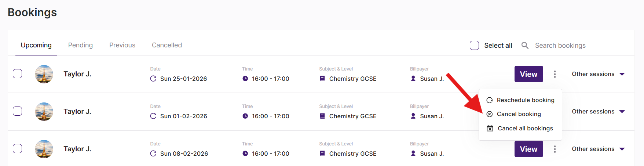Click recurring icon beside Sun 25-01-2026
The image size is (644, 166).
153,79
